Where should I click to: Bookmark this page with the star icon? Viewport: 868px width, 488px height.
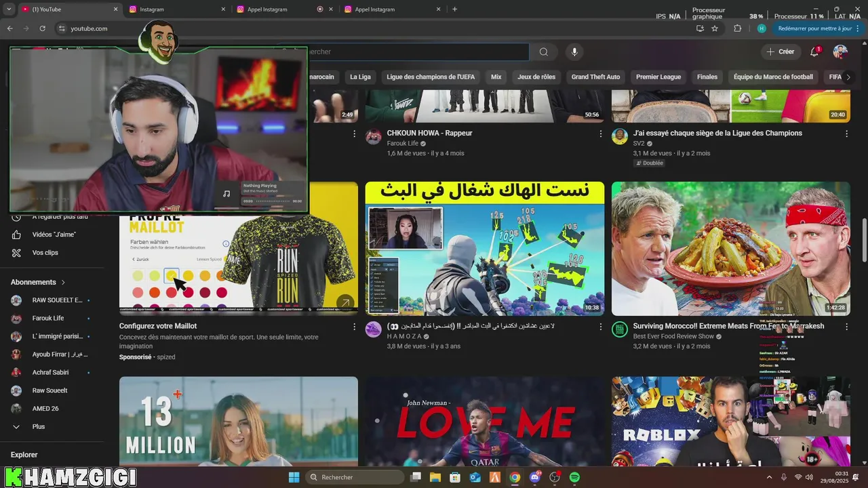[715, 28]
